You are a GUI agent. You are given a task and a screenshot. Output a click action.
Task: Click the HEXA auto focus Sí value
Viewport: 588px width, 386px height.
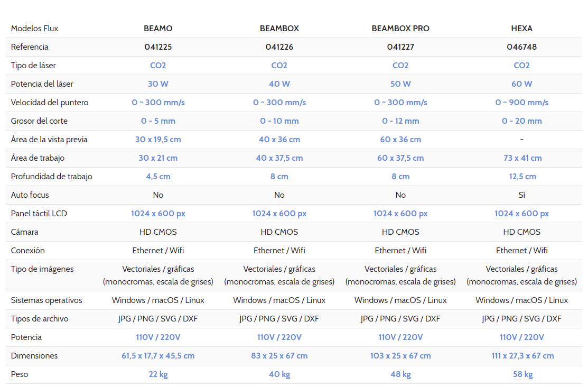(521, 195)
